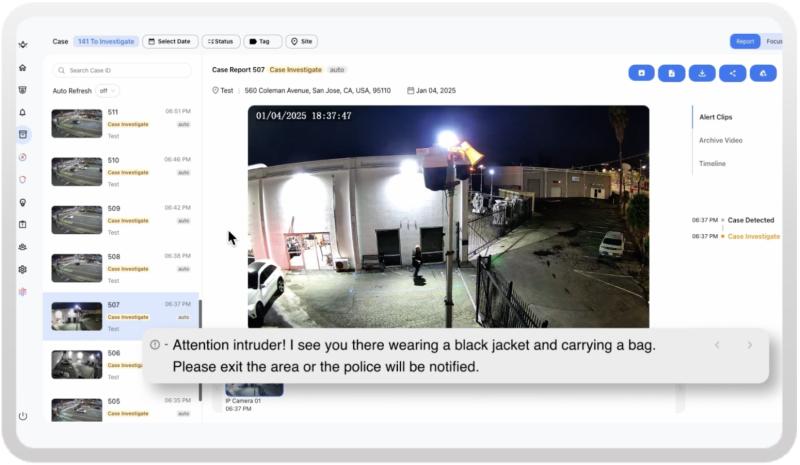Screen dimensions: 800x465
Task: Open the Auto Refresh off dropdown
Action: click(x=108, y=91)
